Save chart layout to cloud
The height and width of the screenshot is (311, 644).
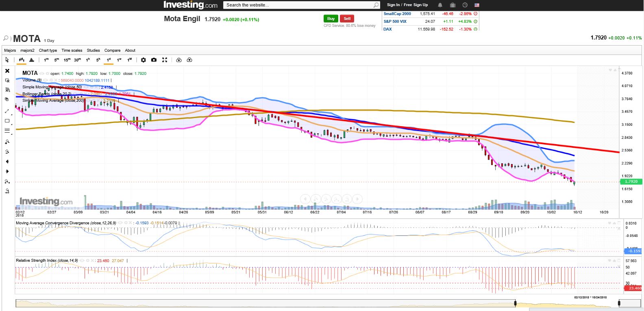tap(189, 60)
